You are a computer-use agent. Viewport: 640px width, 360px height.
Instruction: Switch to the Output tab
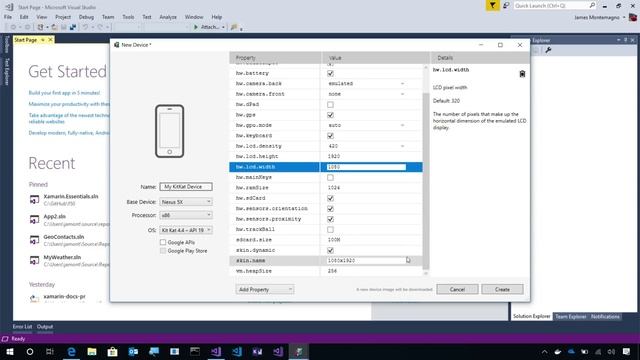click(45, 327)
